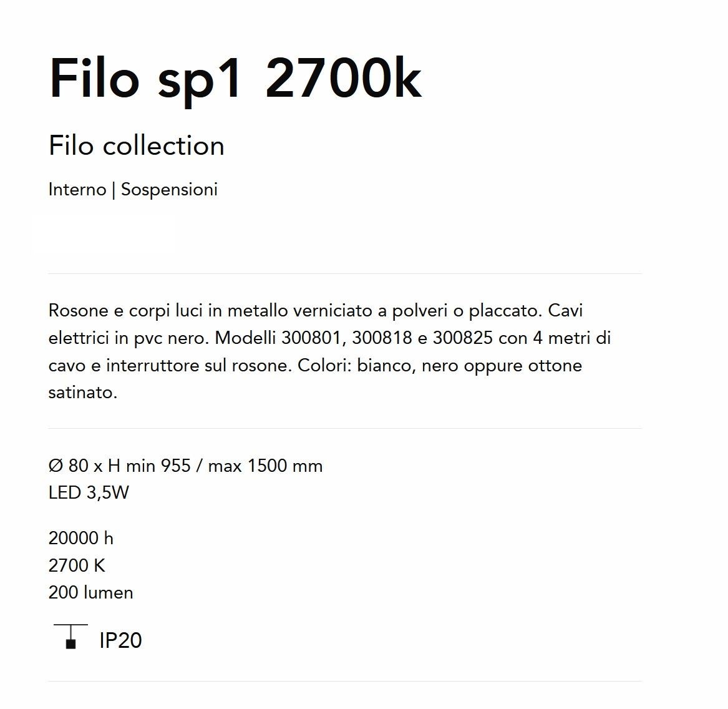728x709 pixels.
Task: Select the Filo sp1 2700k title
Action: pyautogui.click(x=235, y=79)
